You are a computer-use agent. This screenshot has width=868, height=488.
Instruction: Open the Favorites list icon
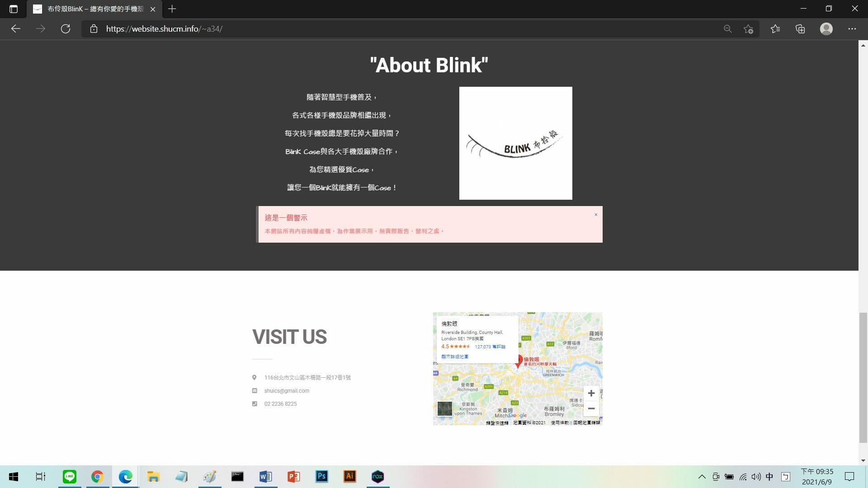tap(775, 29)
